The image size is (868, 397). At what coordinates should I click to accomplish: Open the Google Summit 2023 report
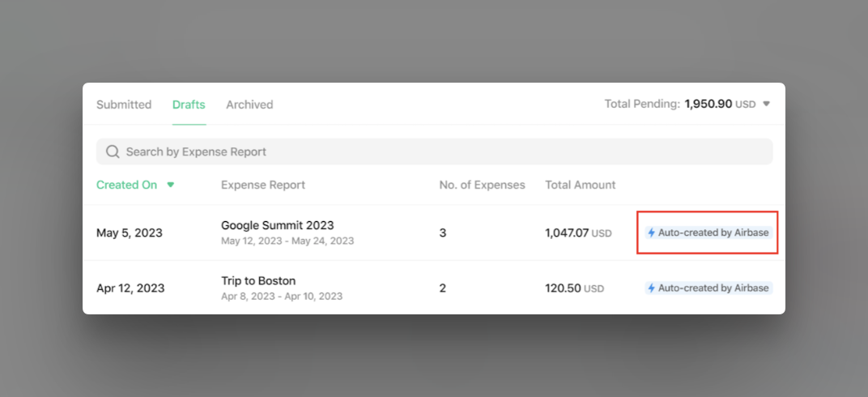(278, 225)
